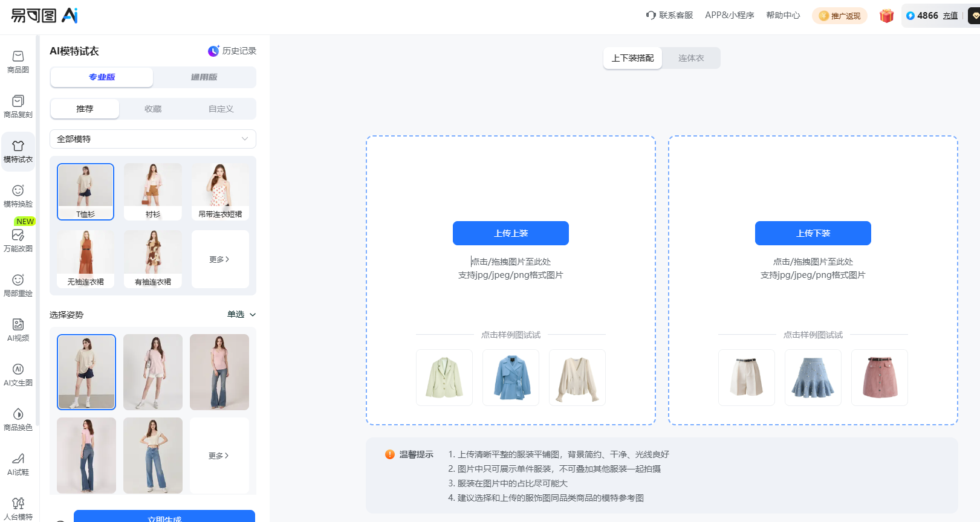The width and height of the screenshot is (980, 522).
Task: Click the orange 温馨提示 warning icon
Action: [390, 454]
